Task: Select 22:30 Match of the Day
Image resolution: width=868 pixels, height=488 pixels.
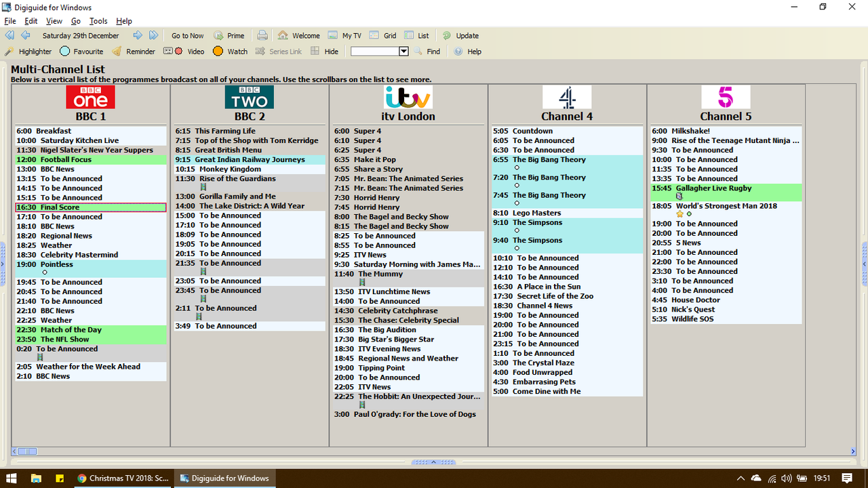Action: (91, 330)
